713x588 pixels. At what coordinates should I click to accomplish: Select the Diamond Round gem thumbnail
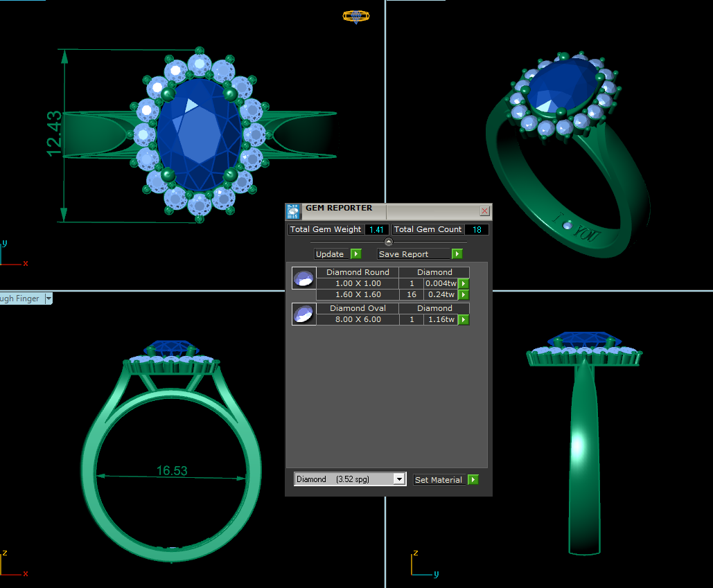pyautogui.click(x=303, y=278)
